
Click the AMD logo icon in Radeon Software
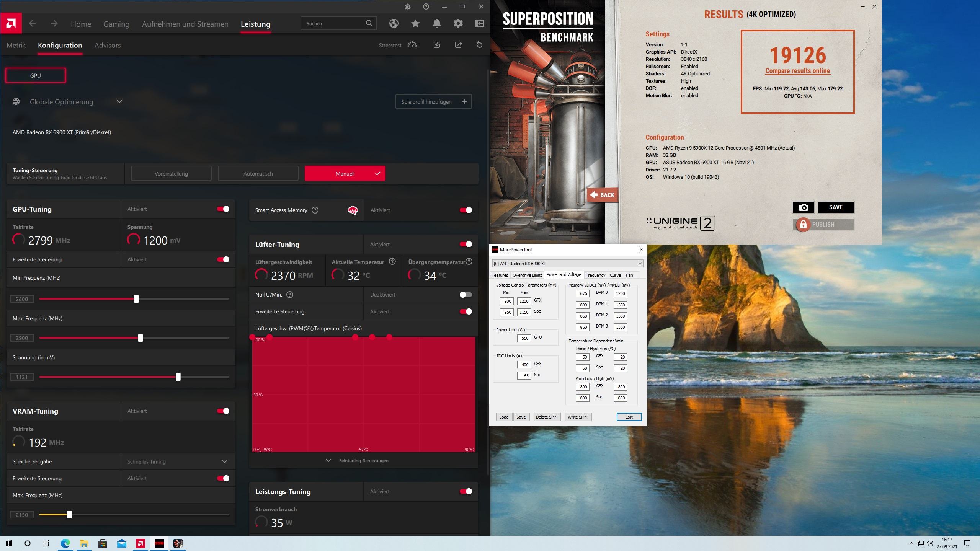pos(11,24)
